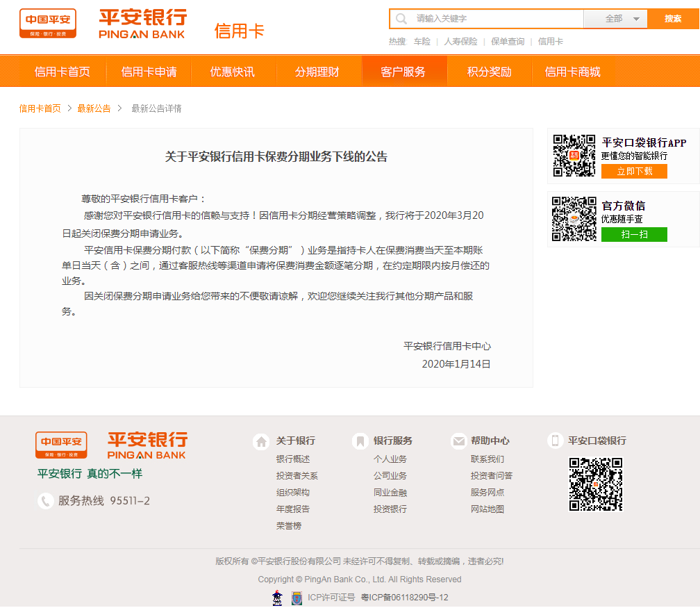Open the 投资银行 footer link
Image resolution: width=700 pixels, height=608 pixels.
click(x=390, y=509)
